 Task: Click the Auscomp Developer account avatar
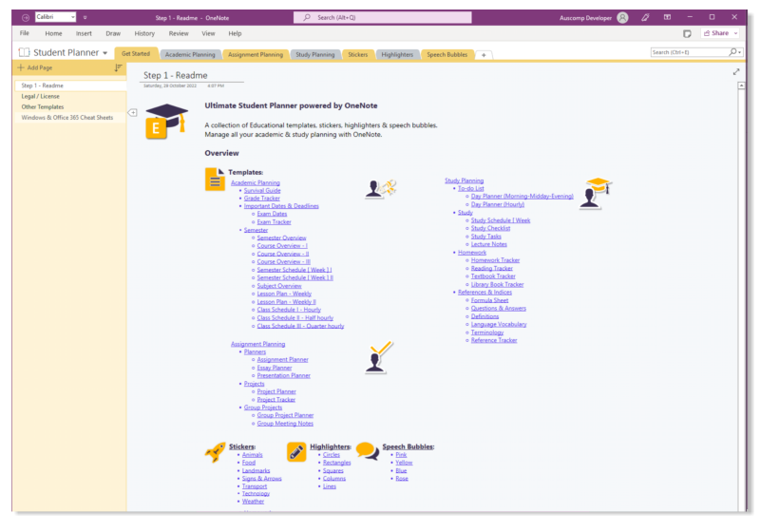click(622, 18)
